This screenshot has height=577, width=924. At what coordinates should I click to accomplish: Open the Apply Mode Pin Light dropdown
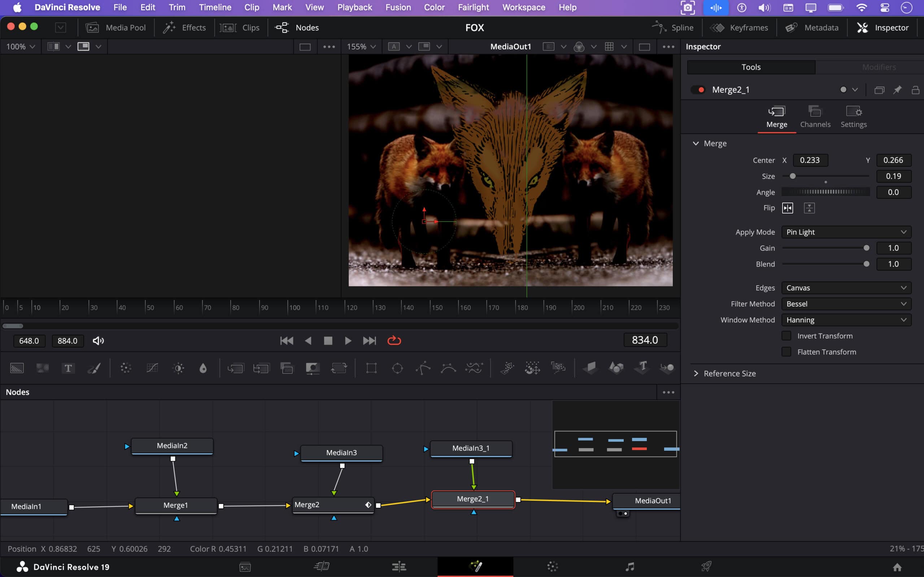[x=846, y=232]
